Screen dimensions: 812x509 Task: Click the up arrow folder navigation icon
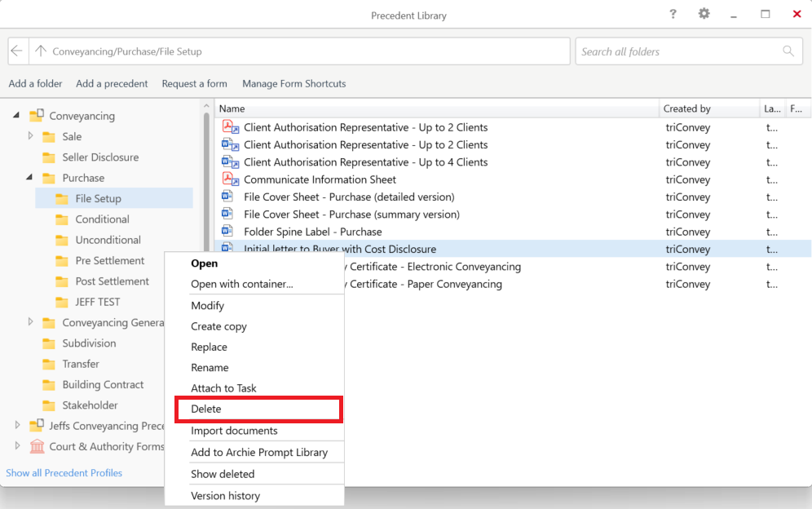click(40, 51)
